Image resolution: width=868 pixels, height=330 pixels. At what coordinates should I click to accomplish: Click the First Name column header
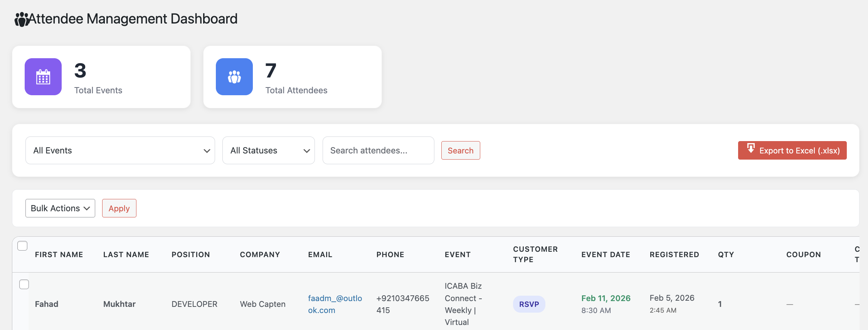click(59, 254)
